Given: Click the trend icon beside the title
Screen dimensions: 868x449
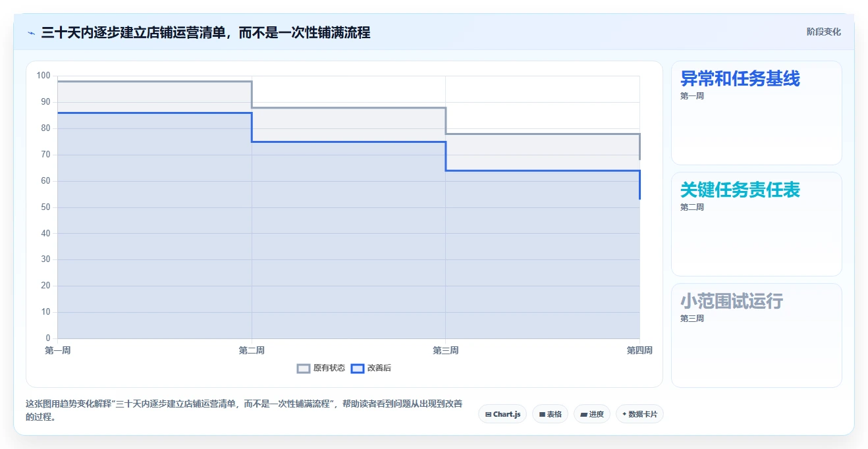Looking at the screenshot, I should (31, 32).
